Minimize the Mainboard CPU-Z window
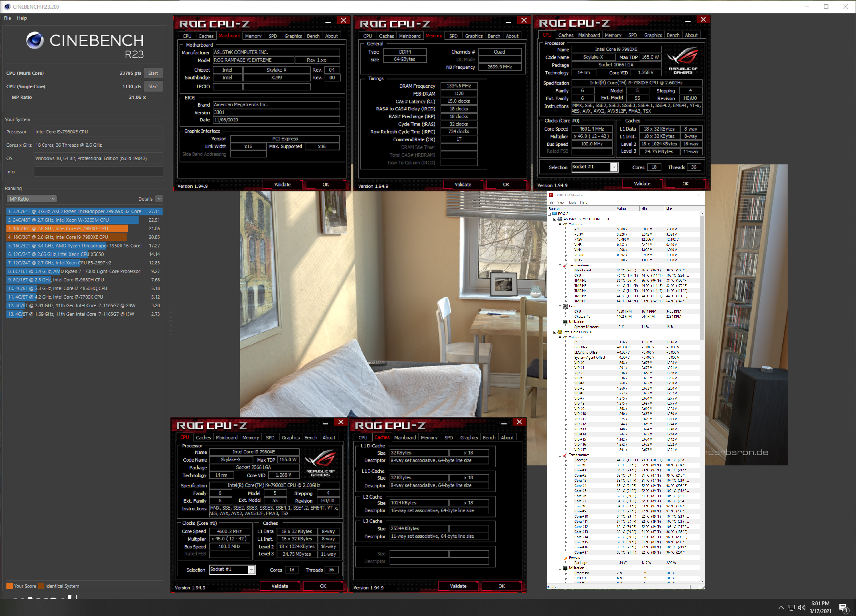Viewport: 856px width, 616px height. click(328, 22)
